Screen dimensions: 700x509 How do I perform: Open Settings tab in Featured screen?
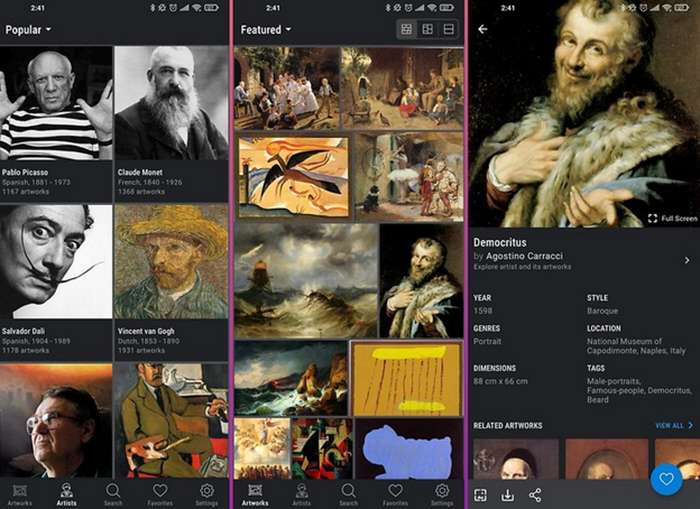[442, 495]
